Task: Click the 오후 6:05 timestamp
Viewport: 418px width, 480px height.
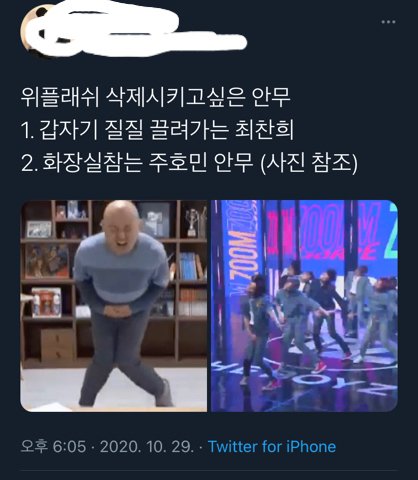Action: [x=53, y=446]
